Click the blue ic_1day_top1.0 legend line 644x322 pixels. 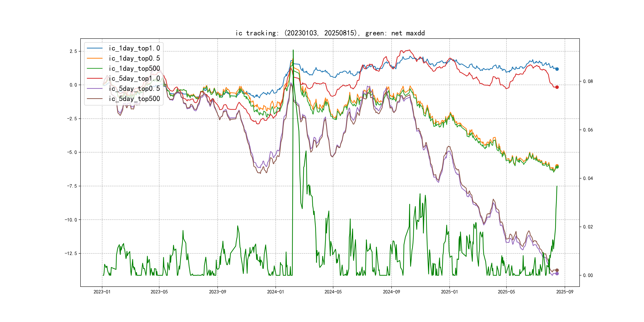pyautogui.click(x=94, y=48)
